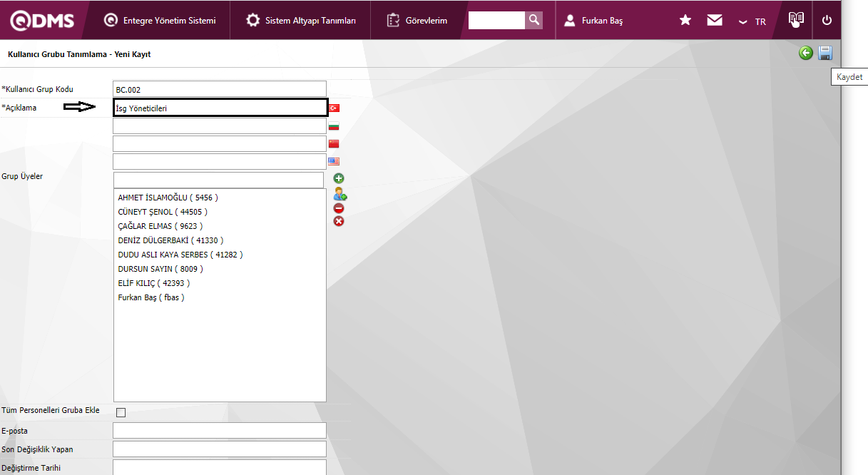Select DURSUN SAYIN ( 8009 )
This screenshot has width=868, height=475.
click(160, 269)
